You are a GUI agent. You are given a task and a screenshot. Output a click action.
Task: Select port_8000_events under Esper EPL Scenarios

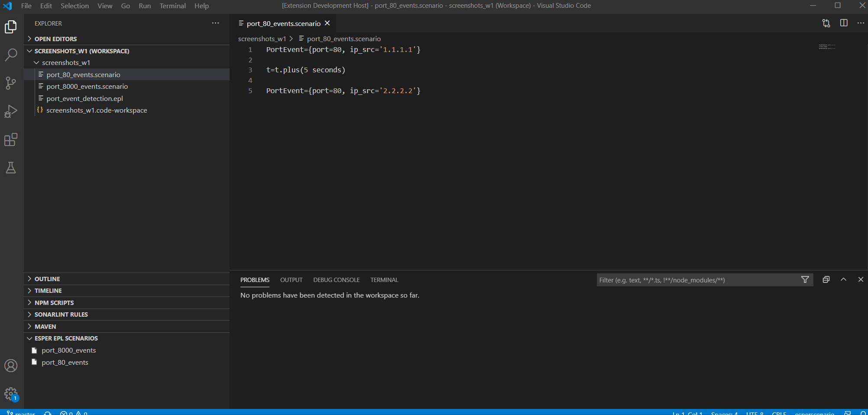pos(68,350)
